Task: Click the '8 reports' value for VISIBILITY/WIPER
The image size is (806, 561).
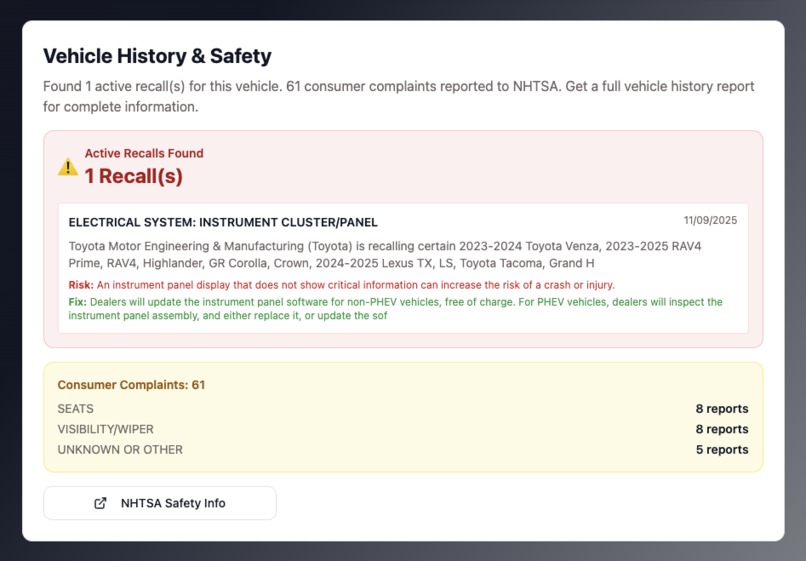Action: (x=722, y=429)
